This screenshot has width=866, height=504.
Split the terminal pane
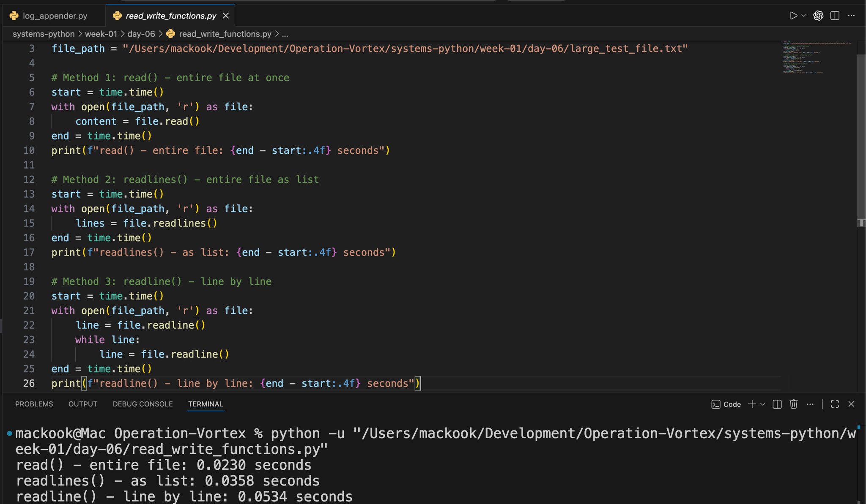[x=777, y=404]
